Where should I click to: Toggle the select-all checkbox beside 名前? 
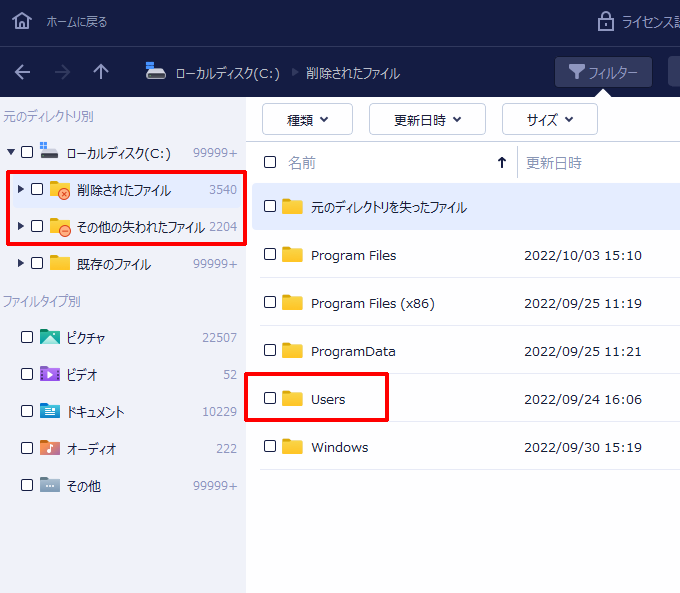pos(270,162)
